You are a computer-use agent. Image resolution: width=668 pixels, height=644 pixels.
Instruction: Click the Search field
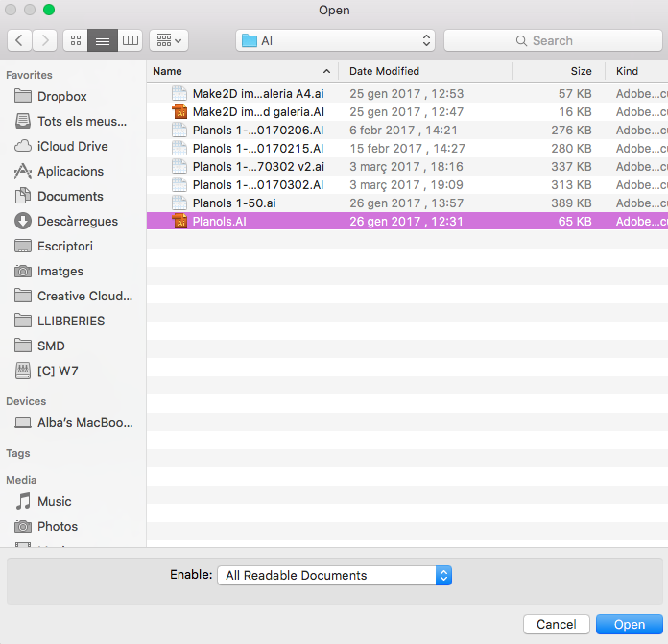[553, 40]
